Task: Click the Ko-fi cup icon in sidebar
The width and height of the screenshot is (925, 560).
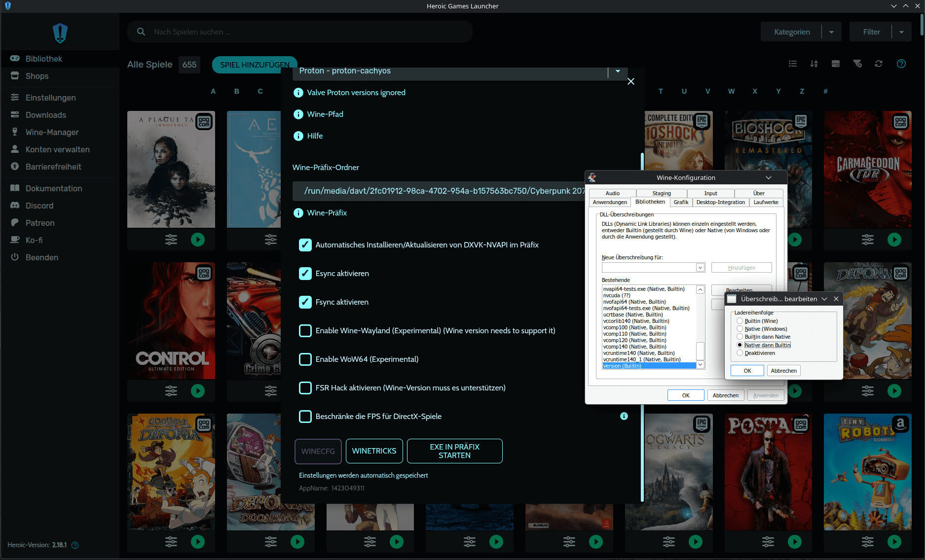Action: tap(15, 240)
